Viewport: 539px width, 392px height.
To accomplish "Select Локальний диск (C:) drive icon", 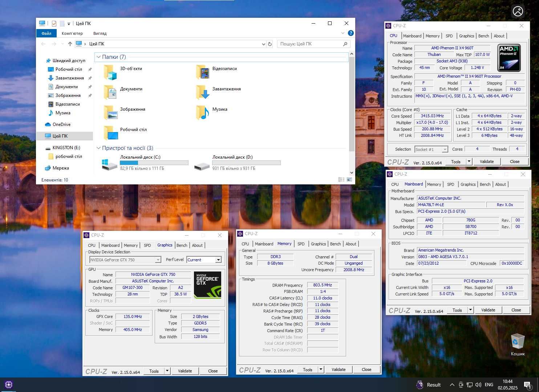I will coord(110,164).
